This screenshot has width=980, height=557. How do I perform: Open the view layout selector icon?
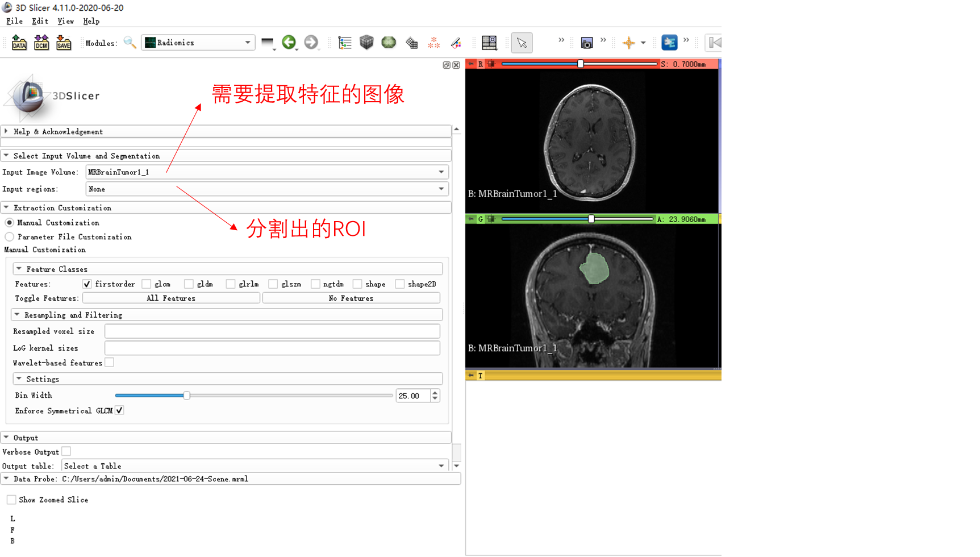click(x=489, y=43)
